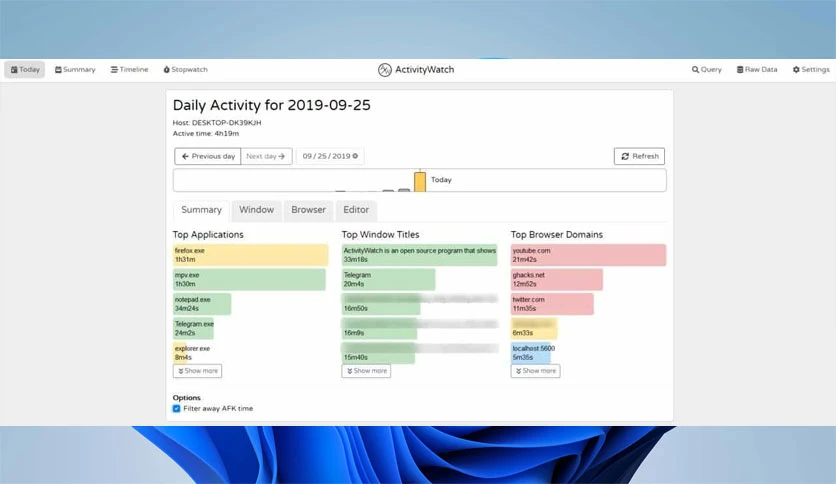Click the explorer.exe 8m4s entry
836x484 pixels.
tap(192, 352)
